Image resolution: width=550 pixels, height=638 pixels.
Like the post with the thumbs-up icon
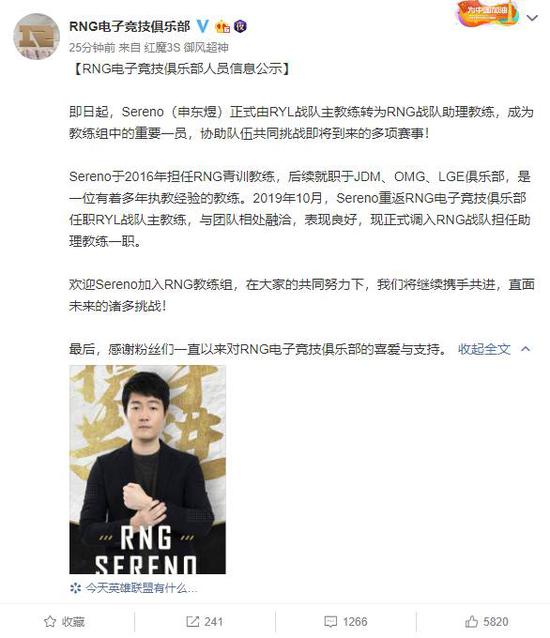pyautogui.click(x=471, y=621)
